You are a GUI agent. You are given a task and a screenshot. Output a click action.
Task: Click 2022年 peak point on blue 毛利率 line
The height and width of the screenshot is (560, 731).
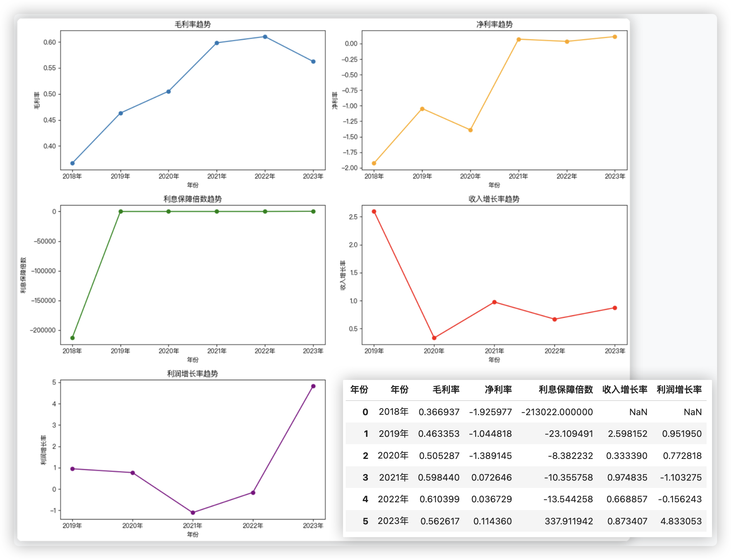tap(265, 37)
